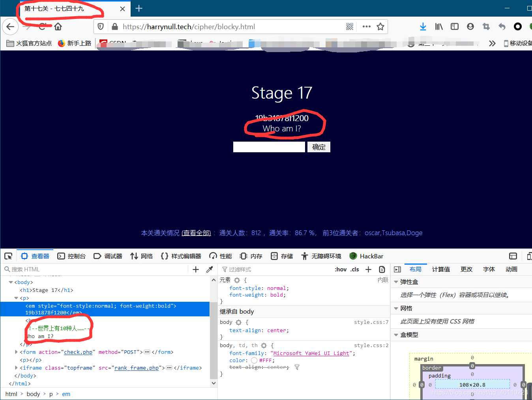Start the screenshot crop tool
This screenshot has width=532, height=400.
(486, 26)
